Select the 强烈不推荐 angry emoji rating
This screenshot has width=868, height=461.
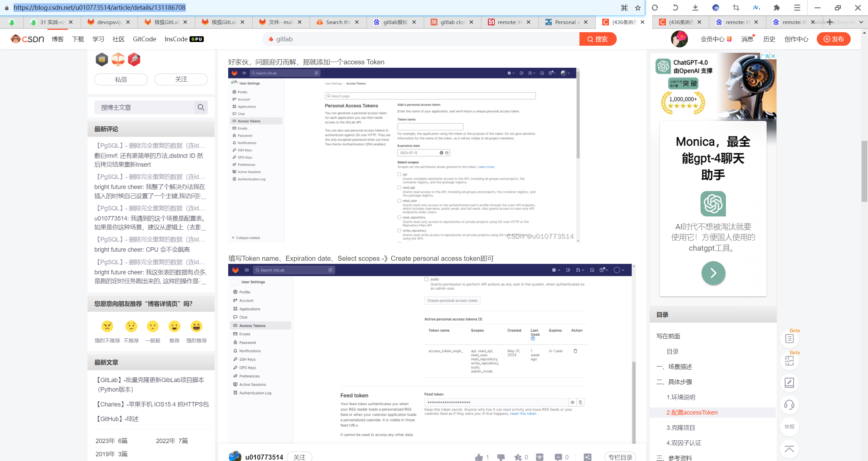[107, 326]
